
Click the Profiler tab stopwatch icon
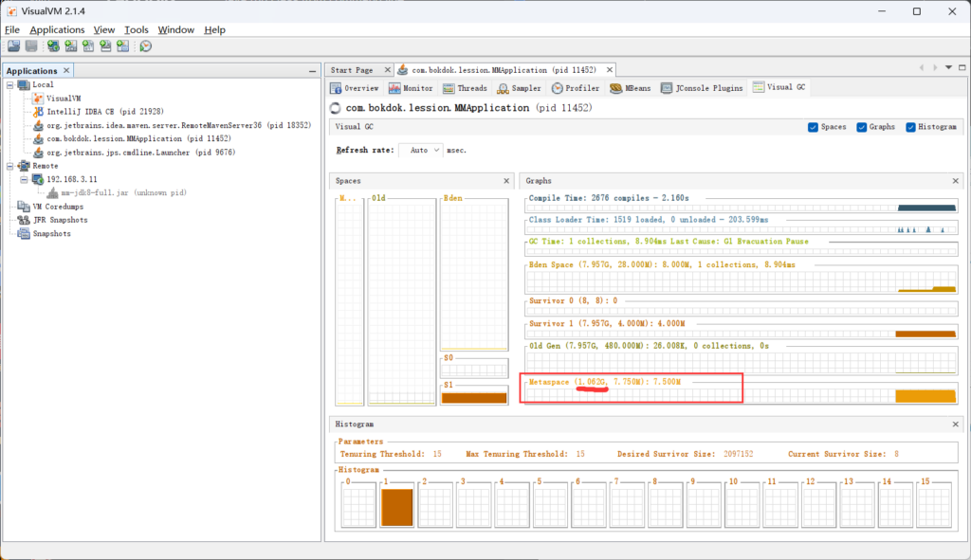coord(558,88)
